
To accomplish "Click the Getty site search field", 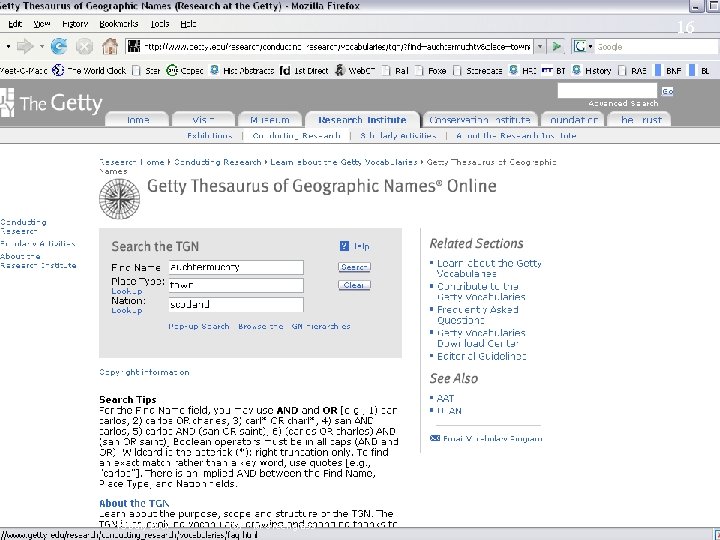I will [x=607, y=90].
